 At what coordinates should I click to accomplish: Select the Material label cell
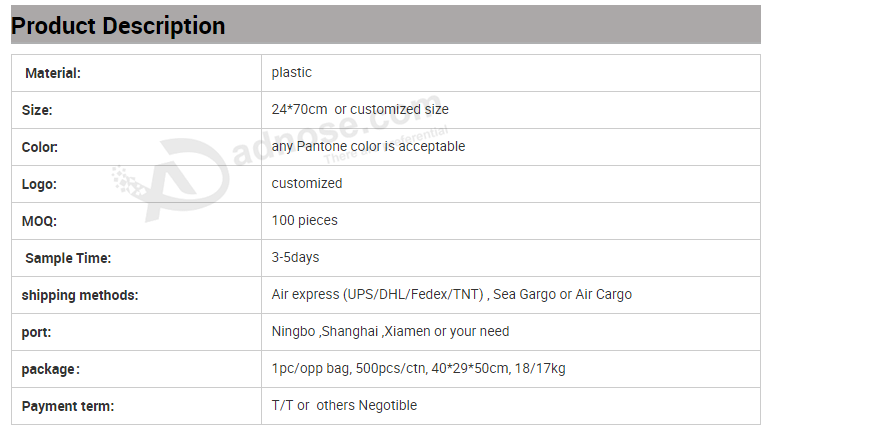pos(136,73)
